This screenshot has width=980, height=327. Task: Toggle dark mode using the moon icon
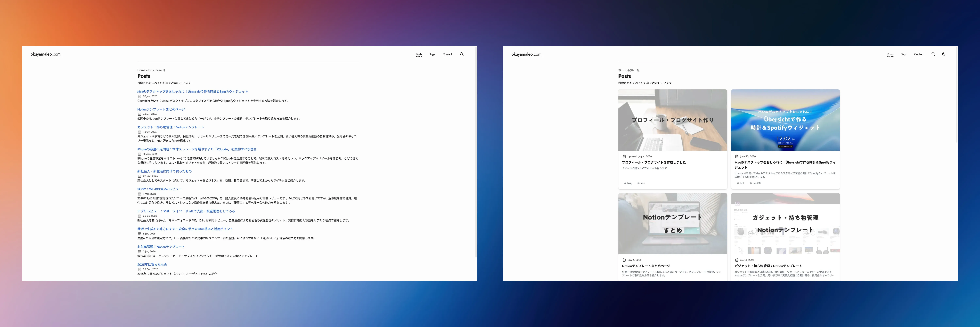coord(944,54)
